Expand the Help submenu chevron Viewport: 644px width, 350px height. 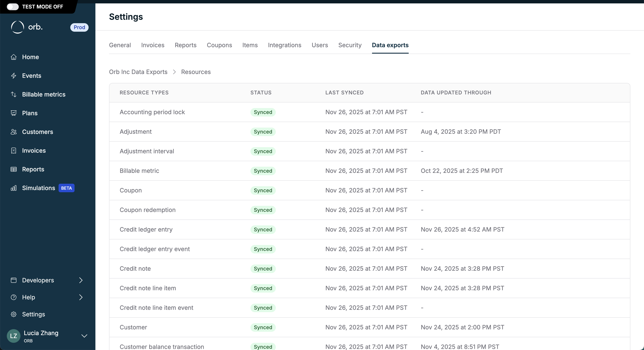81,297
